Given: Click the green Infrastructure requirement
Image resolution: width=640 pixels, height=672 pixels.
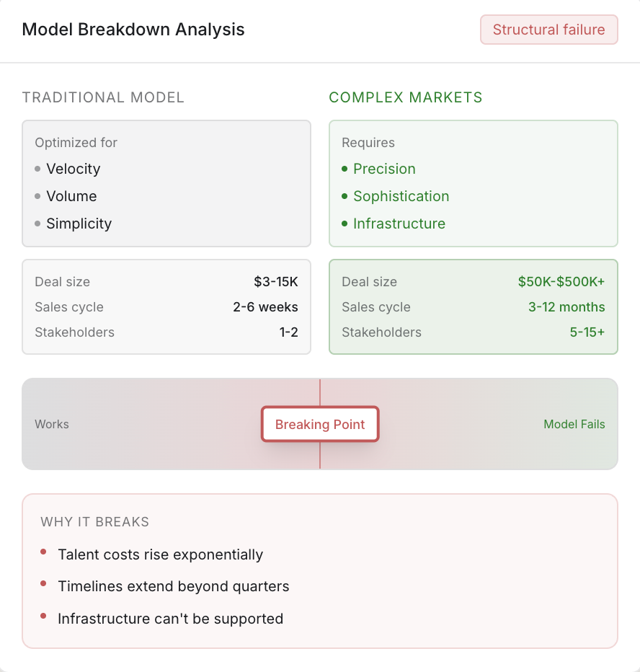Looking at the screenshot, I should [x=399, y=224].
